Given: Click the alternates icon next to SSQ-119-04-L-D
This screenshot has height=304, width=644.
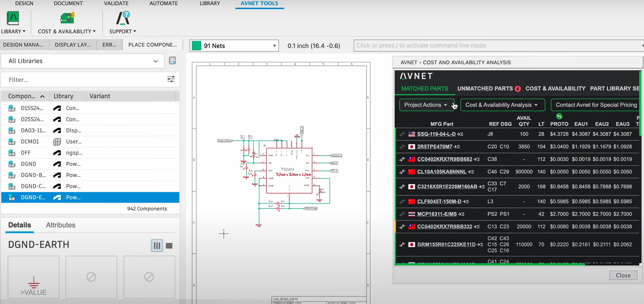Looking at the screenshot, I should (x=460, y=134).
